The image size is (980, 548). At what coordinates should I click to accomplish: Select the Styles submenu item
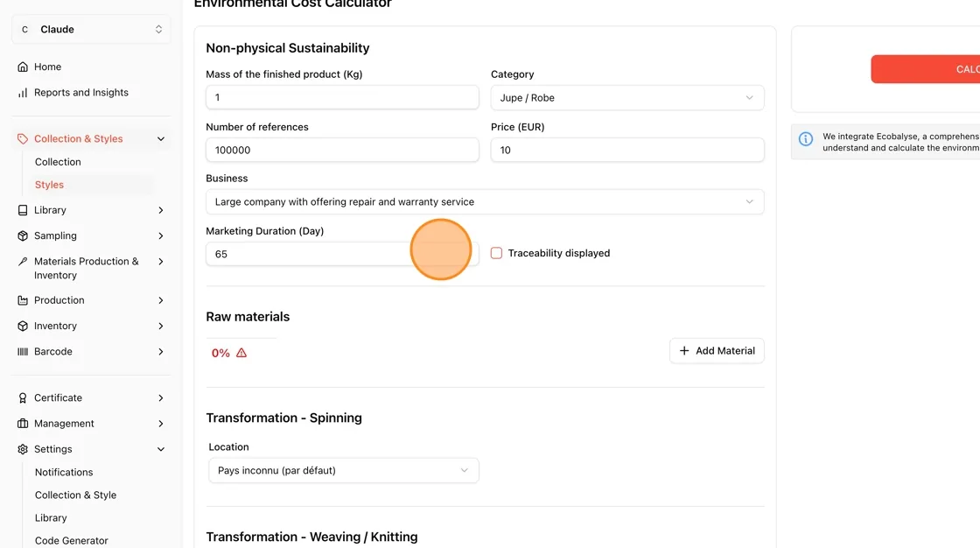click(49, 185)
